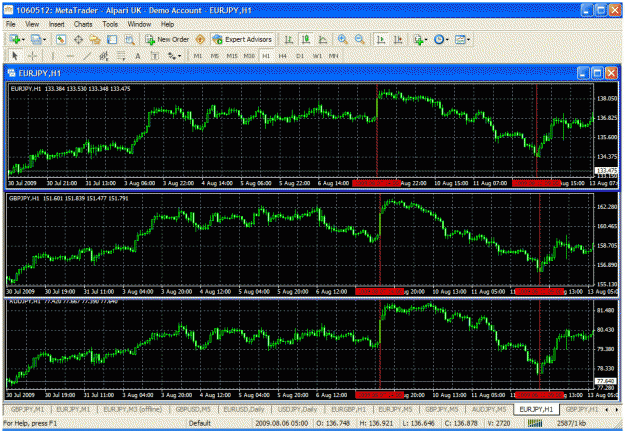The width and height of the screenshot is (625, 431).
Task: Switch to the AUDJPY,M5 chart tab
Action: 489,409
